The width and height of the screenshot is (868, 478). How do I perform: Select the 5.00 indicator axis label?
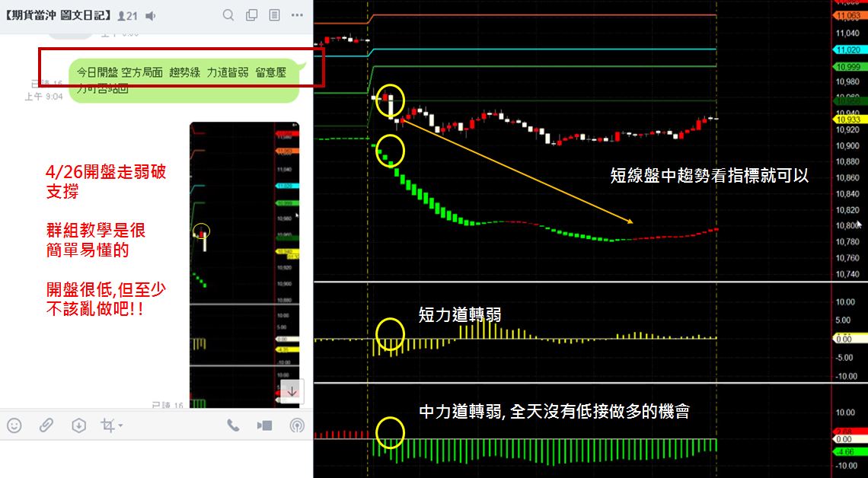[x=844, y=320]
